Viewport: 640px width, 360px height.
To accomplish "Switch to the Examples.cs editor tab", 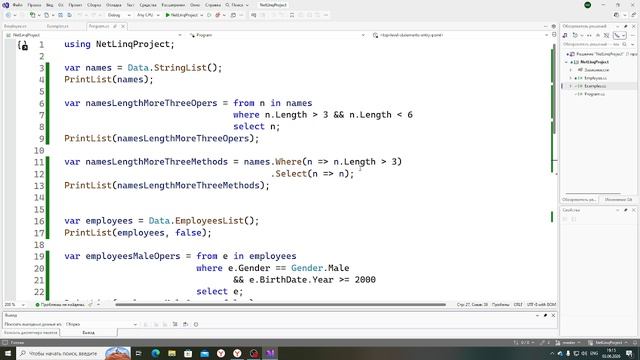I will [x=58, y=26].
